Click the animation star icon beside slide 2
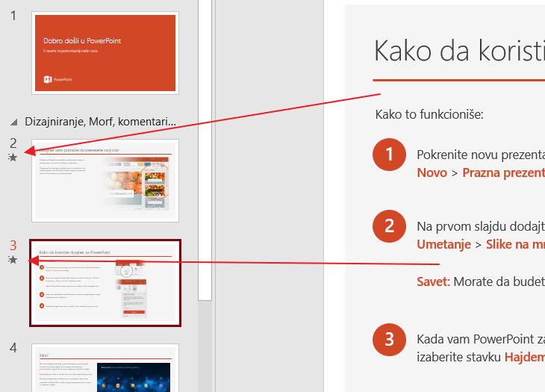Screen dimensions: 545x392 tap(13, 158)
